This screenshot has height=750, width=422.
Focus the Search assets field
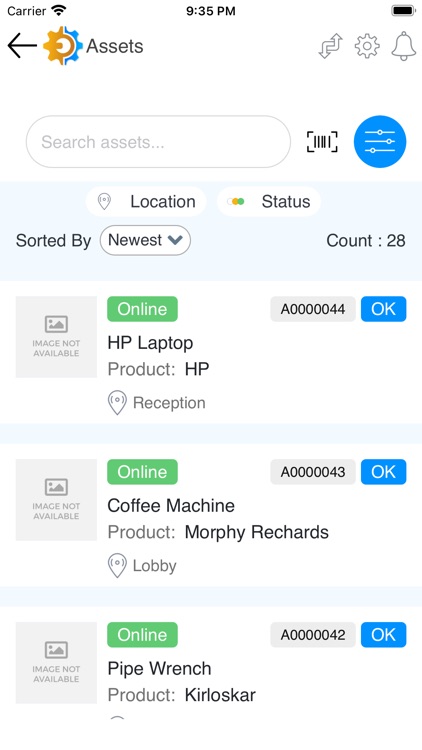pos(158,142)
